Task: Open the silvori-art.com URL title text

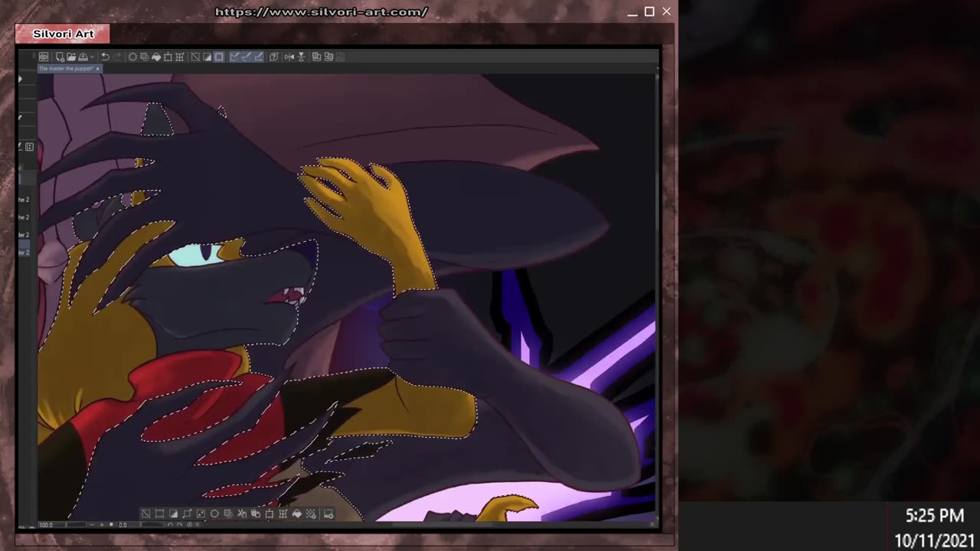Action: click(x=322, y=11)
